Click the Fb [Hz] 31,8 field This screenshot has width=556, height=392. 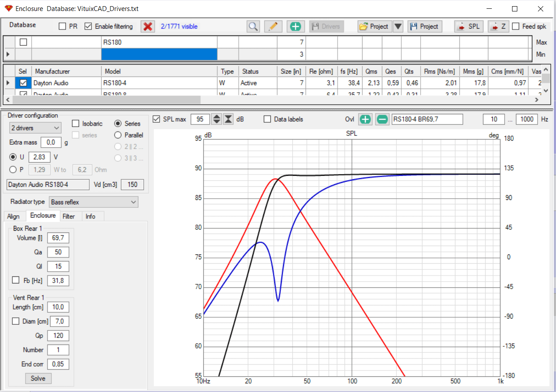pos(58,280)
